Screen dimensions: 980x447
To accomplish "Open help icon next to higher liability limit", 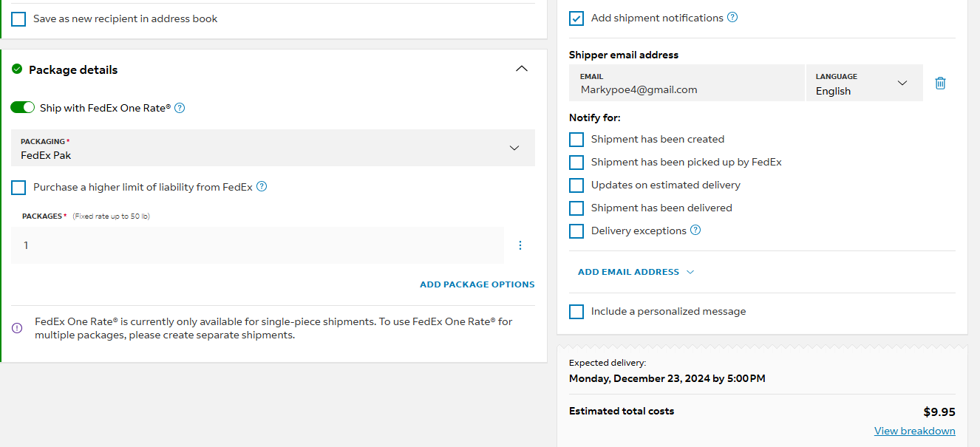I will click(x=262, y=186).
